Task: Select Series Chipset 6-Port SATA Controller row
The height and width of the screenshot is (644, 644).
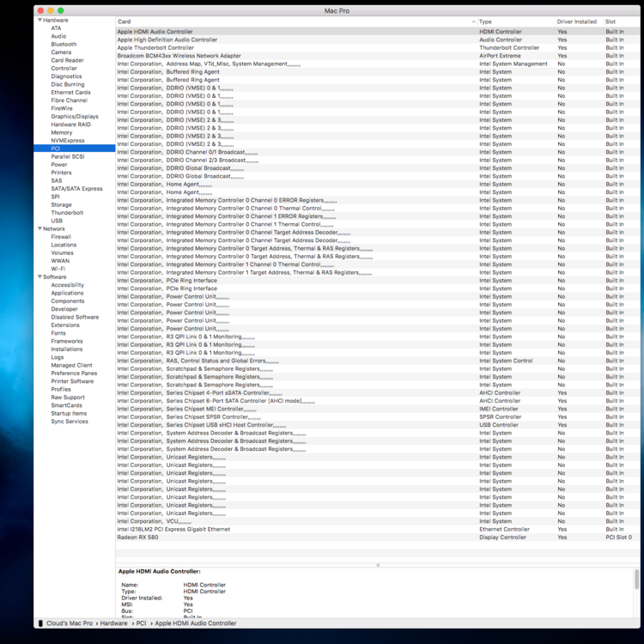Action: (378, 401)
